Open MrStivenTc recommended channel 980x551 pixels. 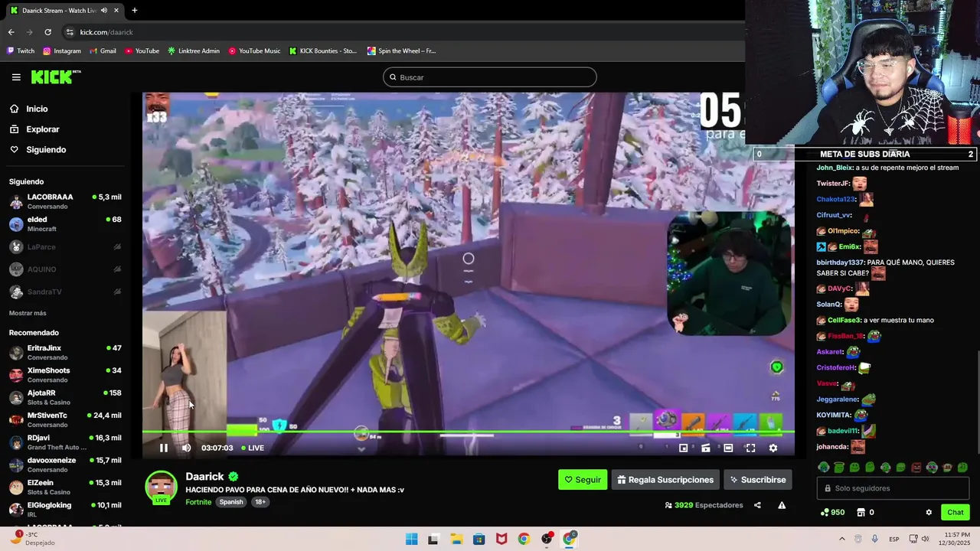tap(65, 420)
